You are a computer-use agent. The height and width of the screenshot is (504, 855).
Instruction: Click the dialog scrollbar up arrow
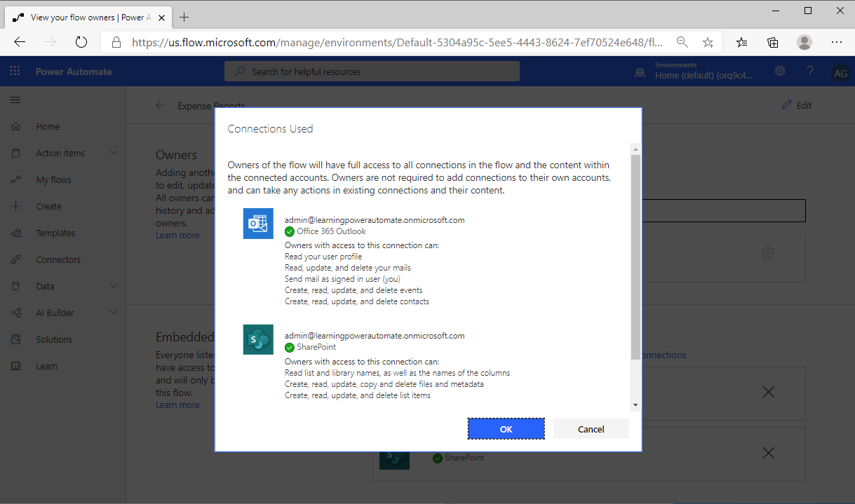click(x=635, y=149)
